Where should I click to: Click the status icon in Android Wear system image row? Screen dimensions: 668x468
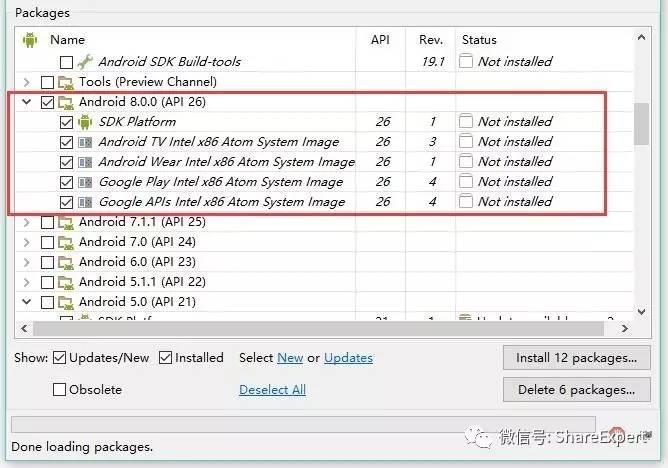466,161
